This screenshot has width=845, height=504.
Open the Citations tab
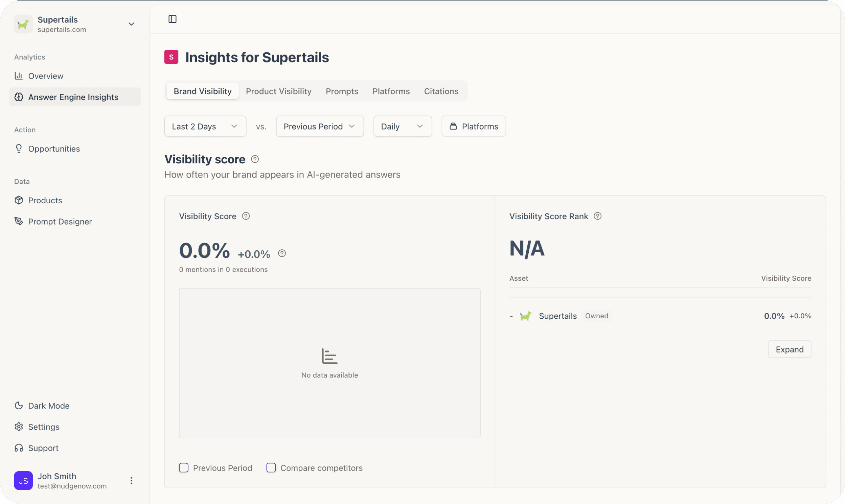coord(441,91)
